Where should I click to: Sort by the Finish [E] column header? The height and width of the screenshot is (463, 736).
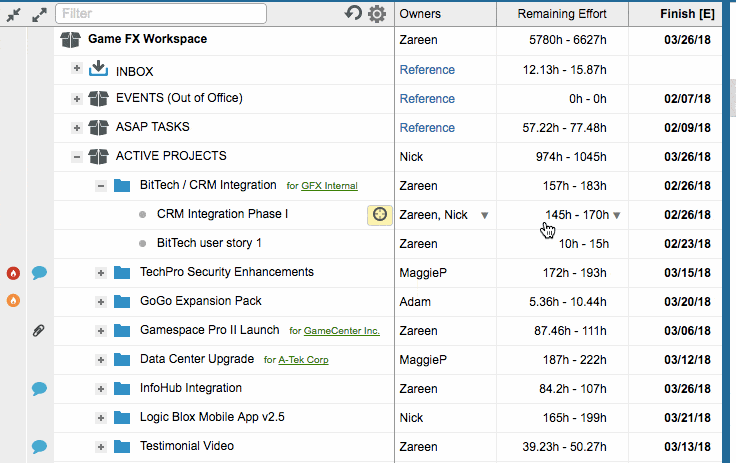(687, 14)
